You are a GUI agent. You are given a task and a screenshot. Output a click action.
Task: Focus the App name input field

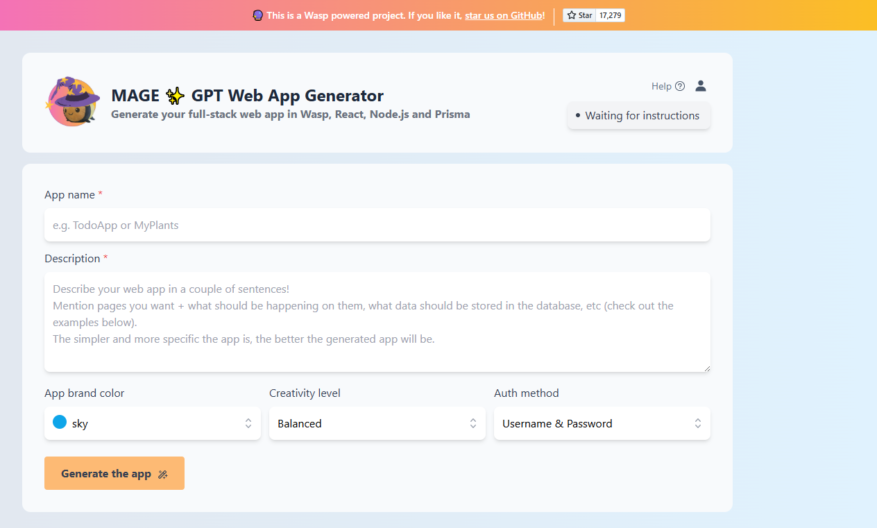[377, 225]
